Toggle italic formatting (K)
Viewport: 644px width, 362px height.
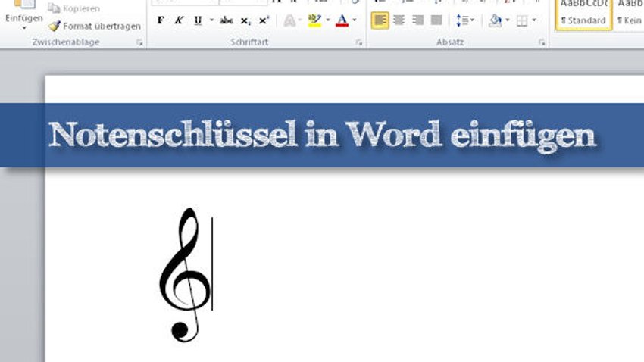coord(179,20)
